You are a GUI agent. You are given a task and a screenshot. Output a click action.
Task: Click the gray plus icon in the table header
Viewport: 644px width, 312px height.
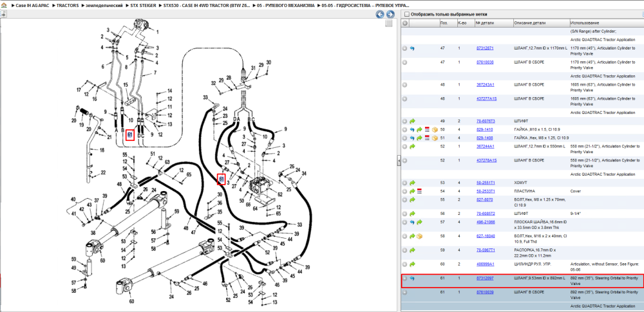coord(405,23)
